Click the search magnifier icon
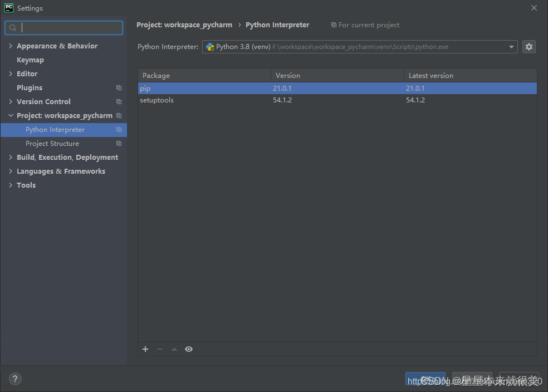The height and width of the screenshot is (392, 548). pos(13,28)
